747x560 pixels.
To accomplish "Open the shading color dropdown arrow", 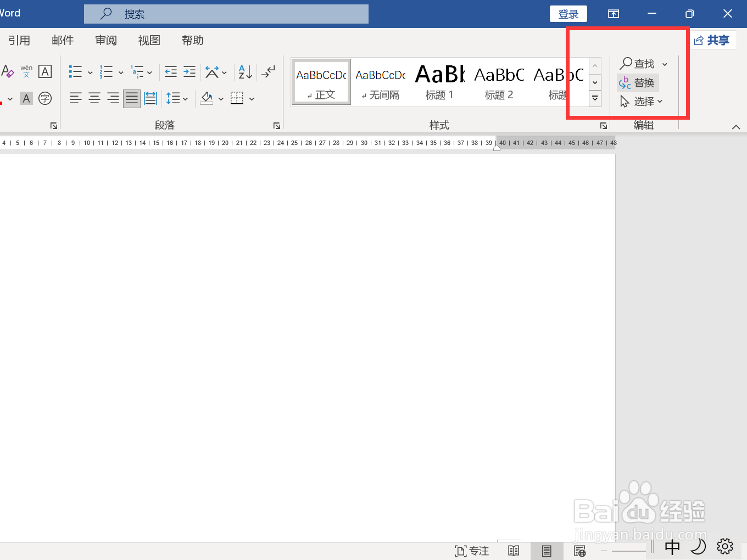I will (x=221, y=99).
